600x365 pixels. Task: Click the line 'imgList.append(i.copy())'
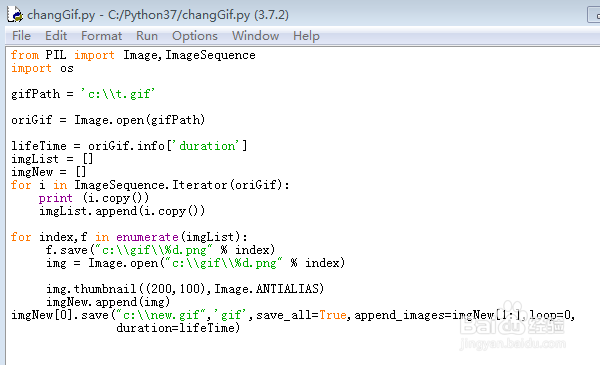(x=122, y=211)
